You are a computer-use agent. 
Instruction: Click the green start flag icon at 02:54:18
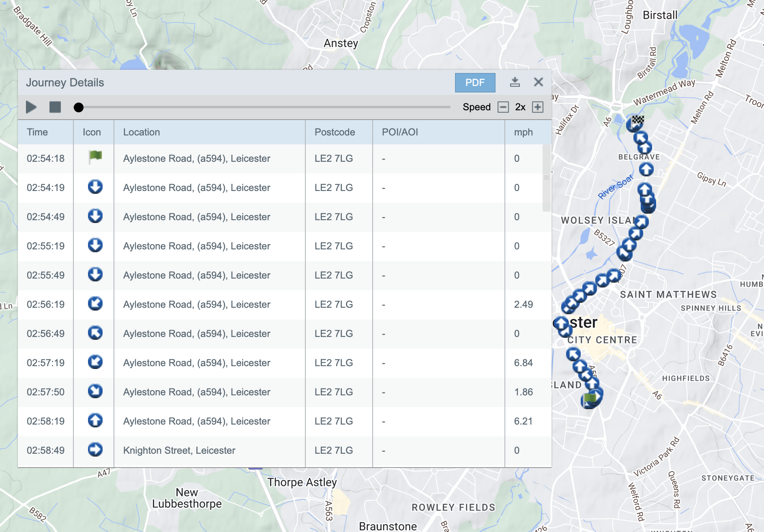[95, 157]
